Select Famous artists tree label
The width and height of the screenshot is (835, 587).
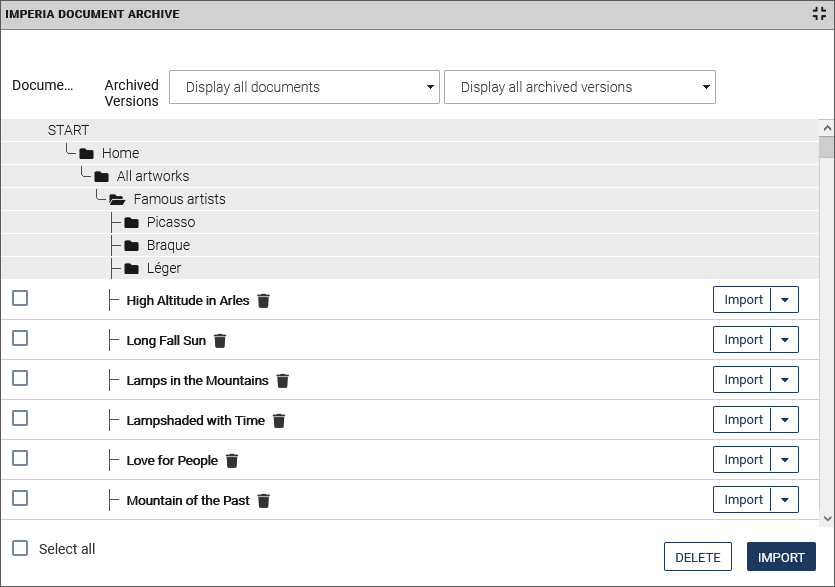(x=179, y=199)
